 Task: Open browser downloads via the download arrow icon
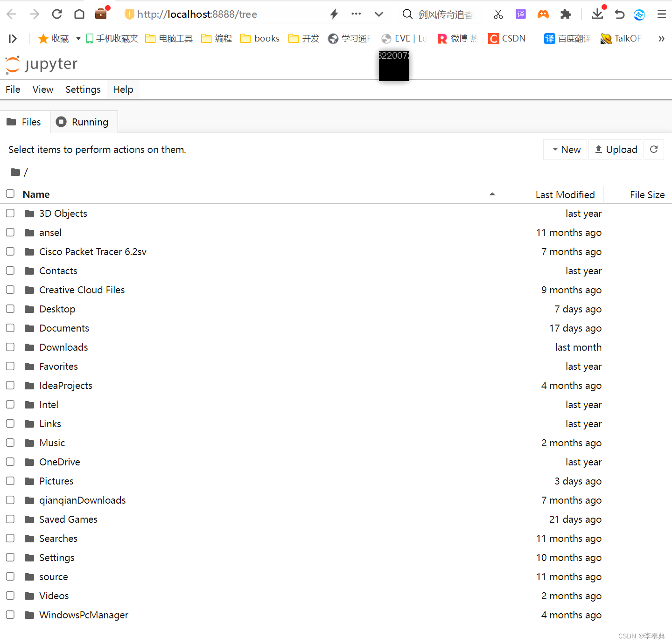(x=597, y=14)
